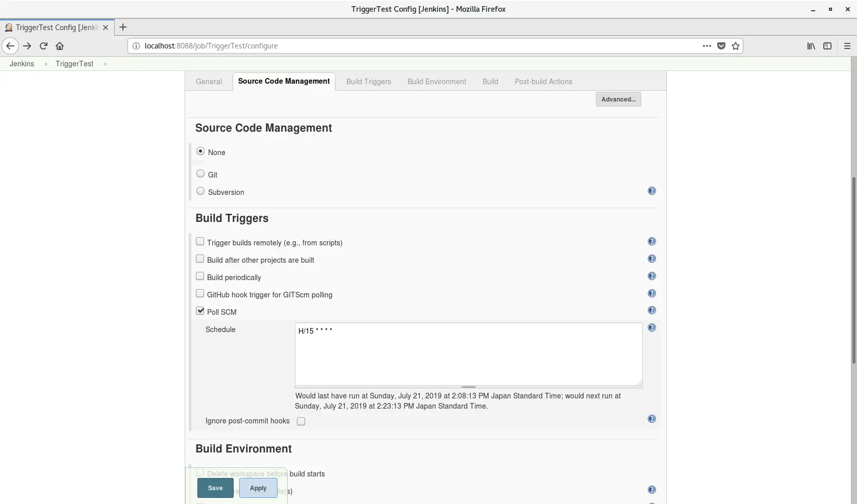Select None source code management
This screenshot has height=504, width=857.
(x=200, y=152)
